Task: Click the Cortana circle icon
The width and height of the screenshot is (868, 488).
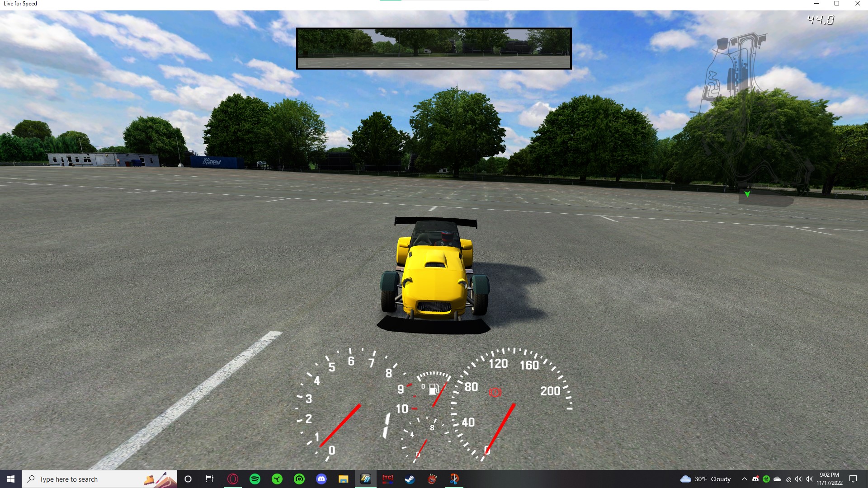Action: (x=188, y=479)
